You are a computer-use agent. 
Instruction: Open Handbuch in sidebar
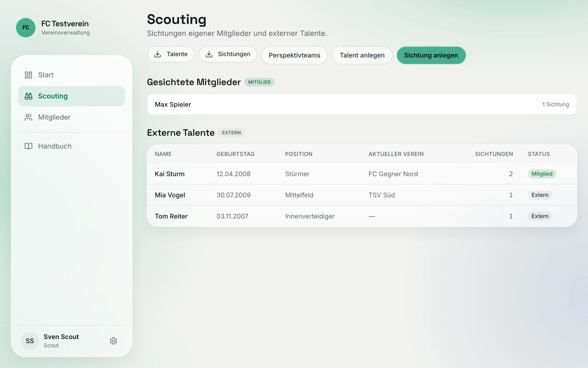(x=72, y=146)
